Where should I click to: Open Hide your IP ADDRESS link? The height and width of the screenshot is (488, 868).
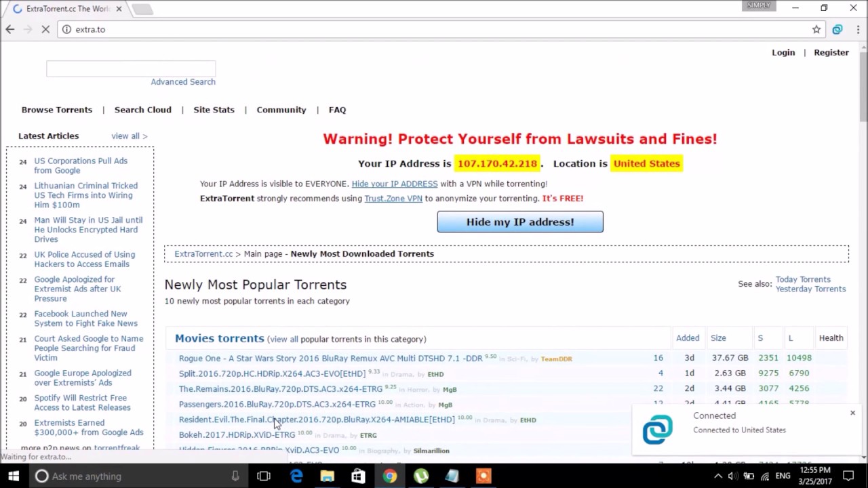[395, 184]
